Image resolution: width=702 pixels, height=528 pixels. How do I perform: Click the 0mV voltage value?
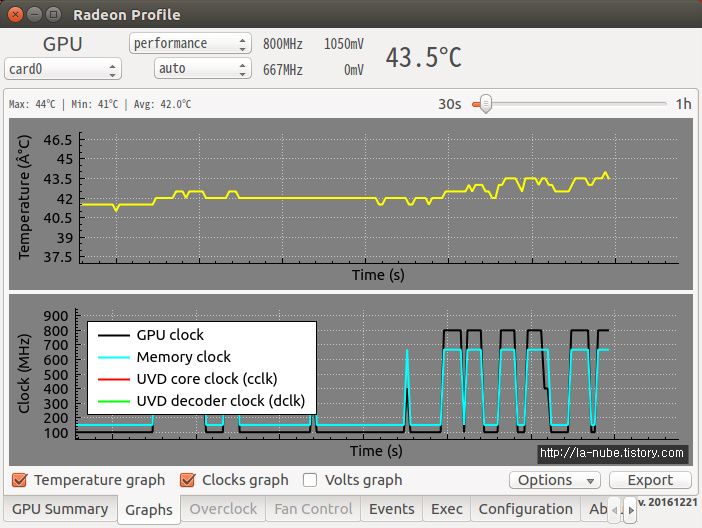coord(354,70)
